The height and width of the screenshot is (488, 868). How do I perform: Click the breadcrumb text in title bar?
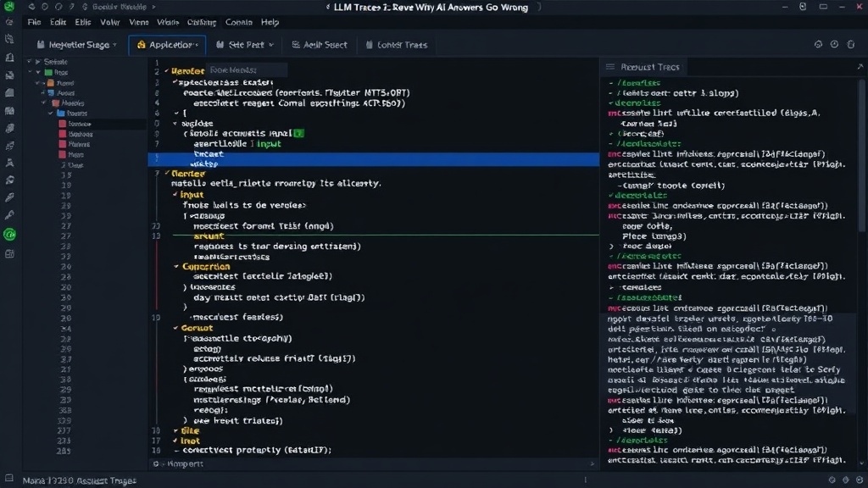tap(120, 7)
